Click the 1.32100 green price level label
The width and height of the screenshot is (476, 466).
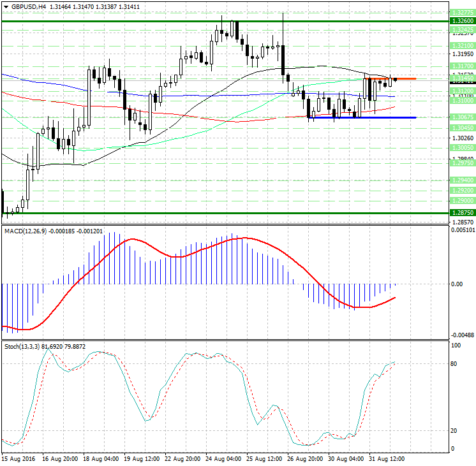point(461,46)
